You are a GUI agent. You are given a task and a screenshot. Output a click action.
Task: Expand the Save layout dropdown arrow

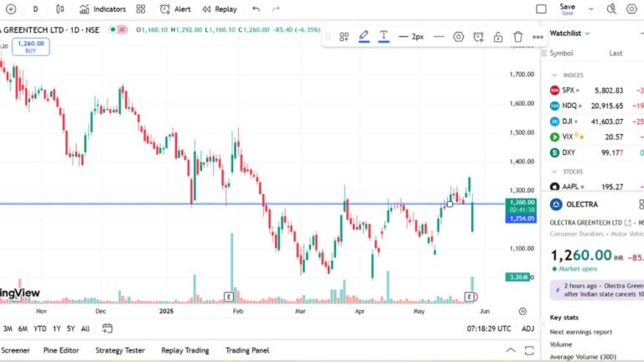tap(591, 9)
